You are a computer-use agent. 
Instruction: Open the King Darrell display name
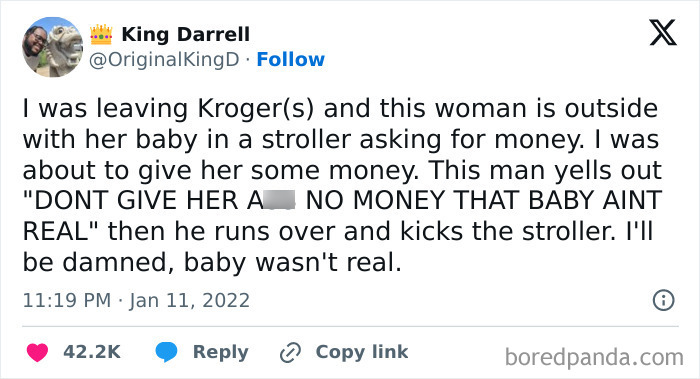185,35
